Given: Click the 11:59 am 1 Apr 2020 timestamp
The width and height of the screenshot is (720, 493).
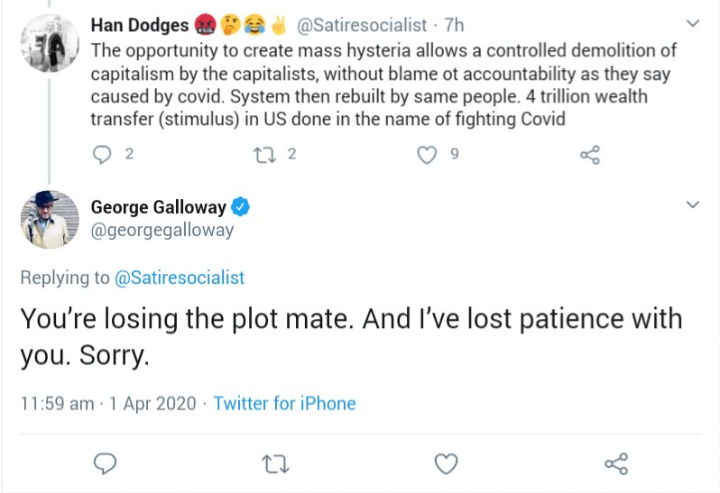Looking at the screenshot, I should [108, 404].
